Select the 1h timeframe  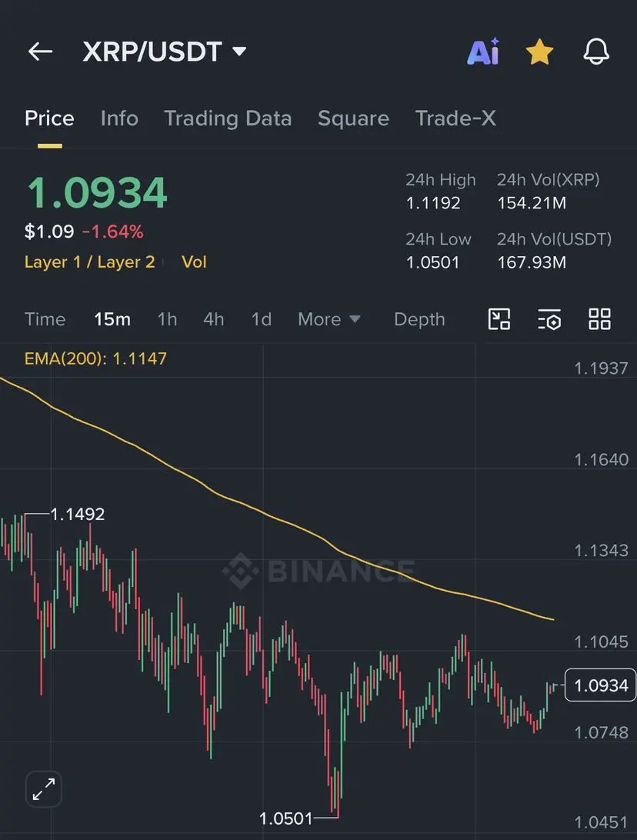[167, 319]
